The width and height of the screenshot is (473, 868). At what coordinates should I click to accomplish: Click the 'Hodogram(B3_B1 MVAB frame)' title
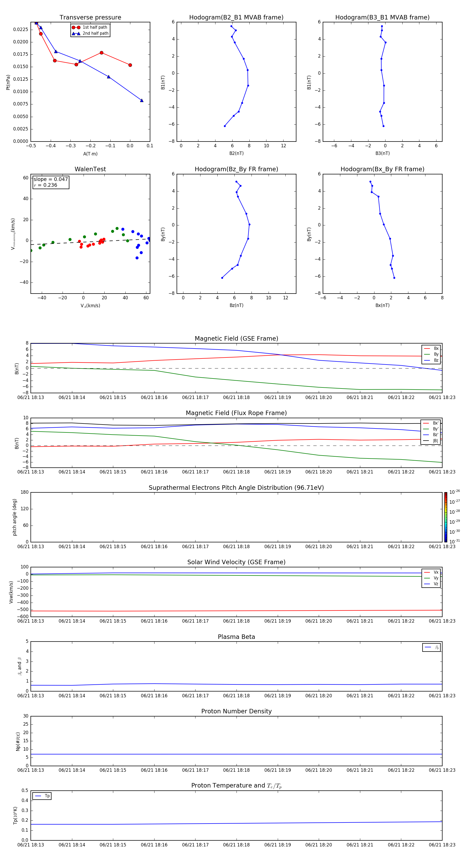(x=382, y=18)
